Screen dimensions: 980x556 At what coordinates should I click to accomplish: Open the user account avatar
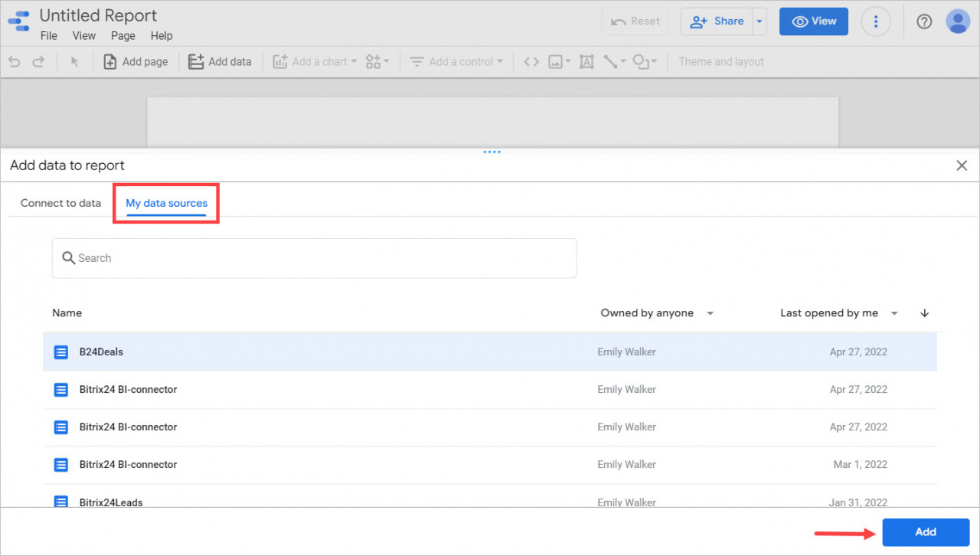coord(958,21)
